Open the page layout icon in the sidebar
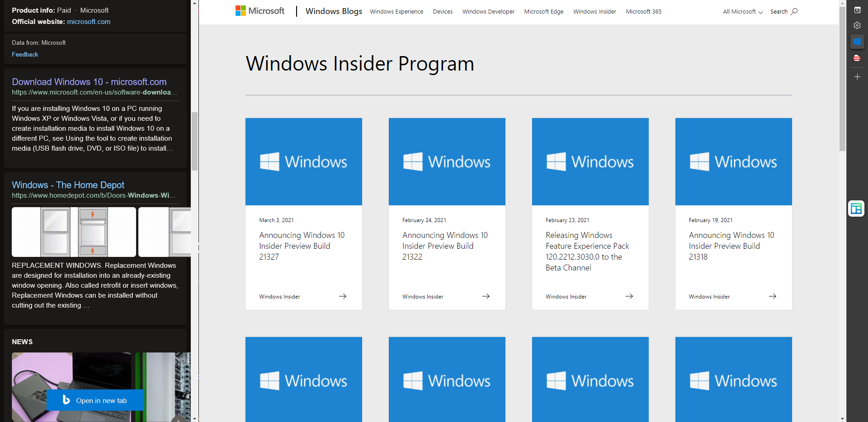 click(x=856, y=209)
